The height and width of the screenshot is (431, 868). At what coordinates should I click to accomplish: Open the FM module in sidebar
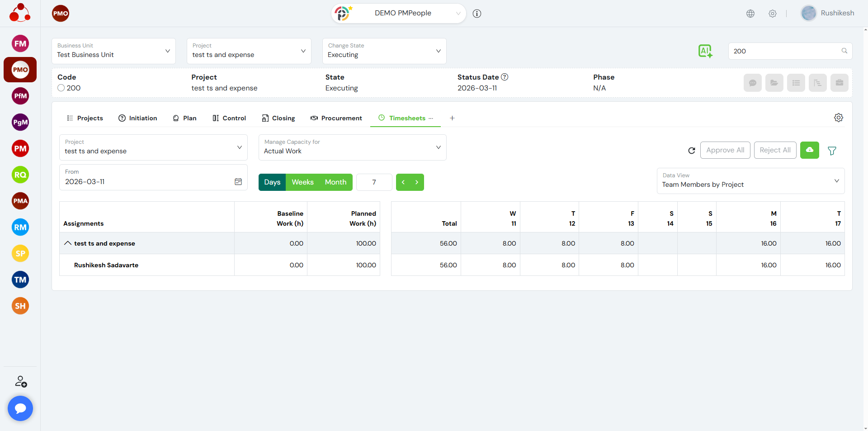pos(20,44)
